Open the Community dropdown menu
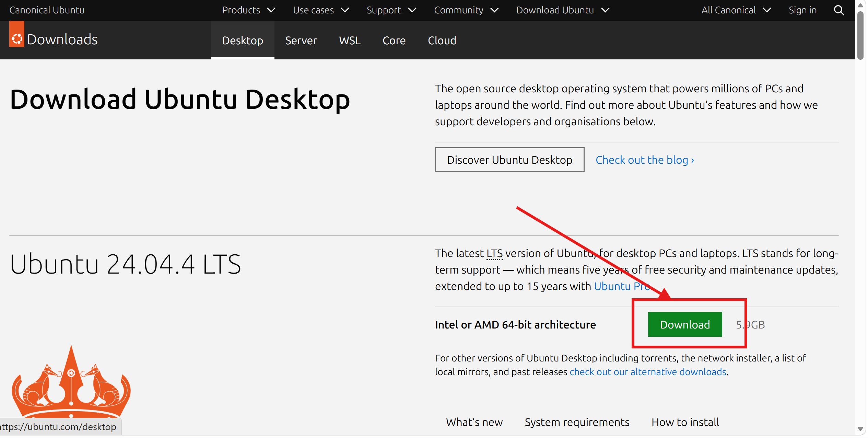The width and height of the screenshot is (868, 438). click(x=466, y=10)
